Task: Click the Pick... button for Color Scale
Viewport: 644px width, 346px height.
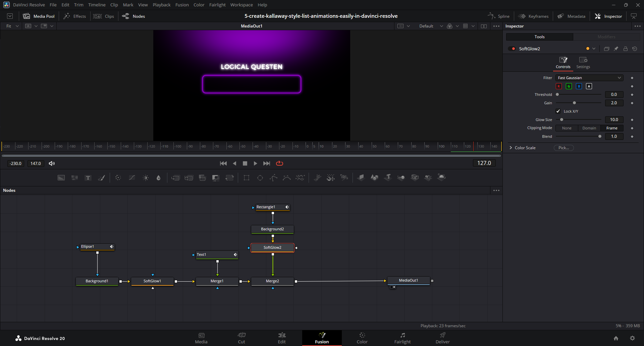Action: (563, 148)
